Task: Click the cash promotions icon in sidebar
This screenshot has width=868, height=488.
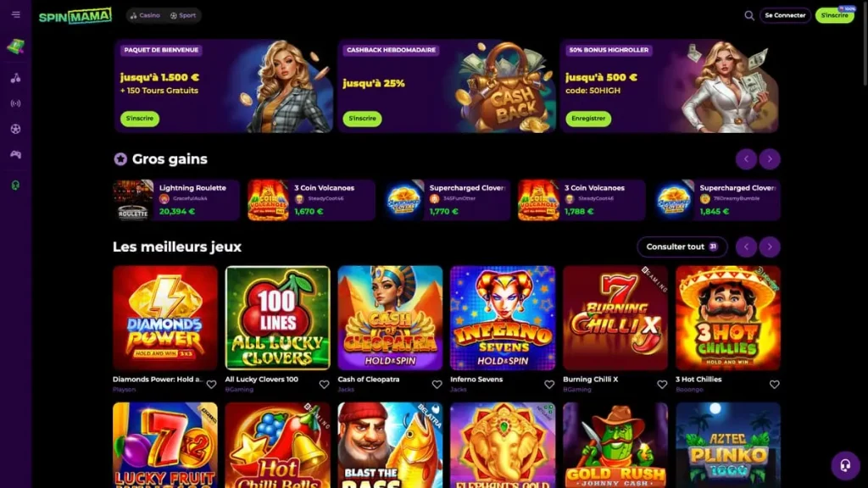Action: tap(15, 47)
